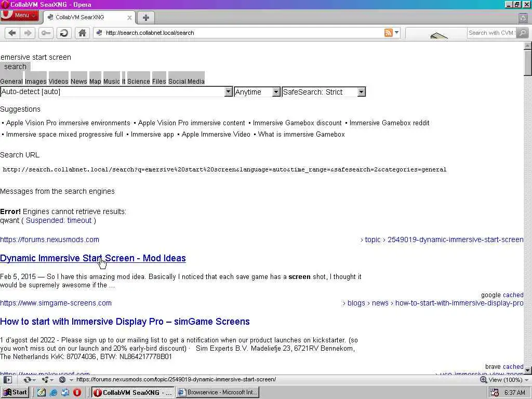
Task: Open the www.simgame-screens.com URL link
Action: (56, 303)
